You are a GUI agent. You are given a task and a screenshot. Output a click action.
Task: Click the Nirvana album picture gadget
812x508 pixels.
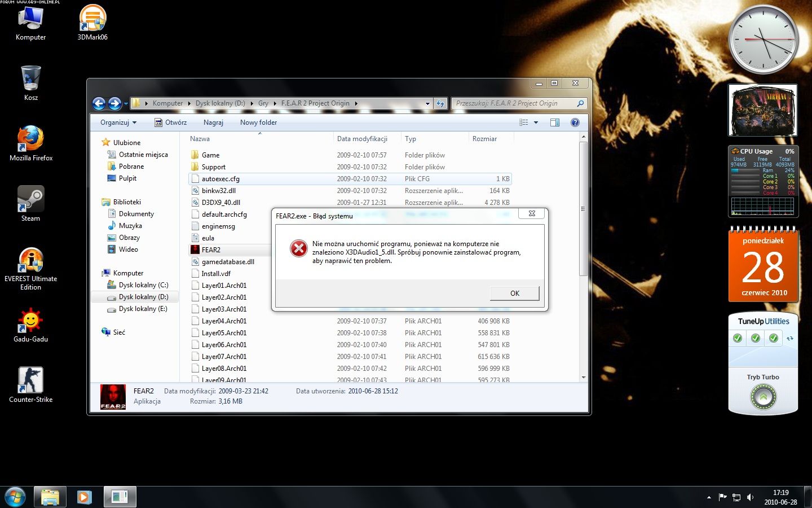(x=763, y=110)
